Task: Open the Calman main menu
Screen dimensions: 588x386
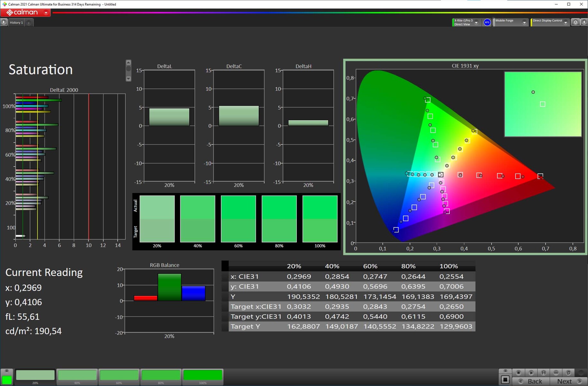Action: pos(46,13)
